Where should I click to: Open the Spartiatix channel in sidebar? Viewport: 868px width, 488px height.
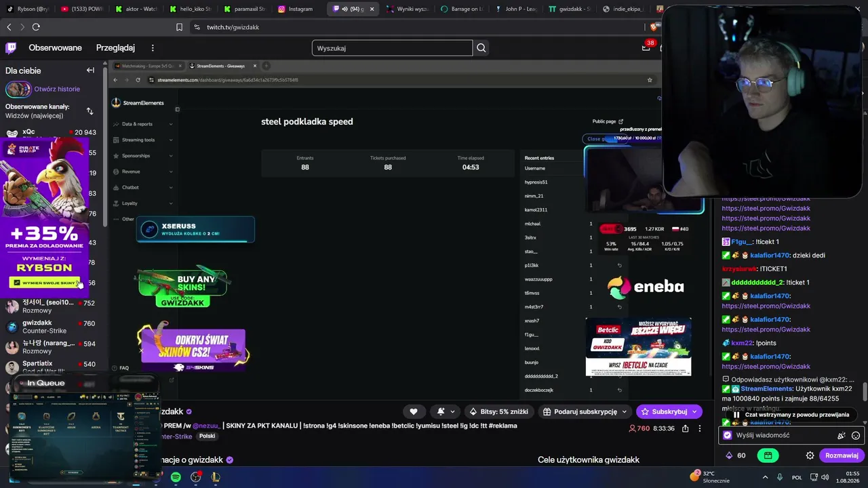click(x=52, y=367)
